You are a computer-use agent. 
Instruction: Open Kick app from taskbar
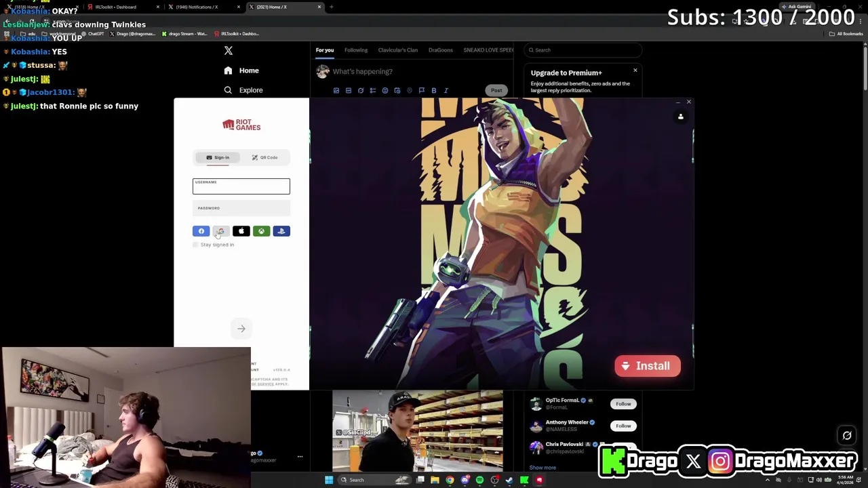(524, 480)
